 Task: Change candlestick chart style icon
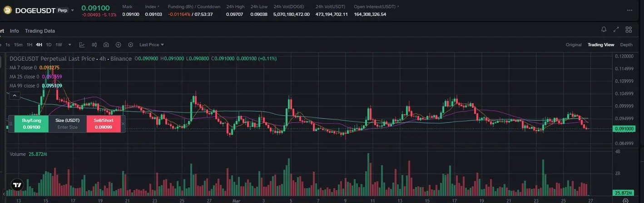point(94,45)
